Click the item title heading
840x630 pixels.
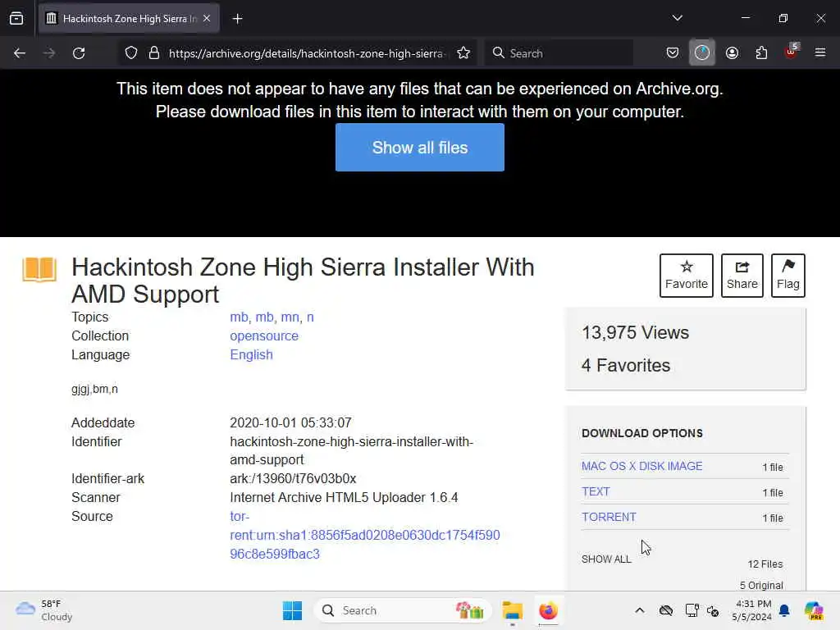pos(304,281)
